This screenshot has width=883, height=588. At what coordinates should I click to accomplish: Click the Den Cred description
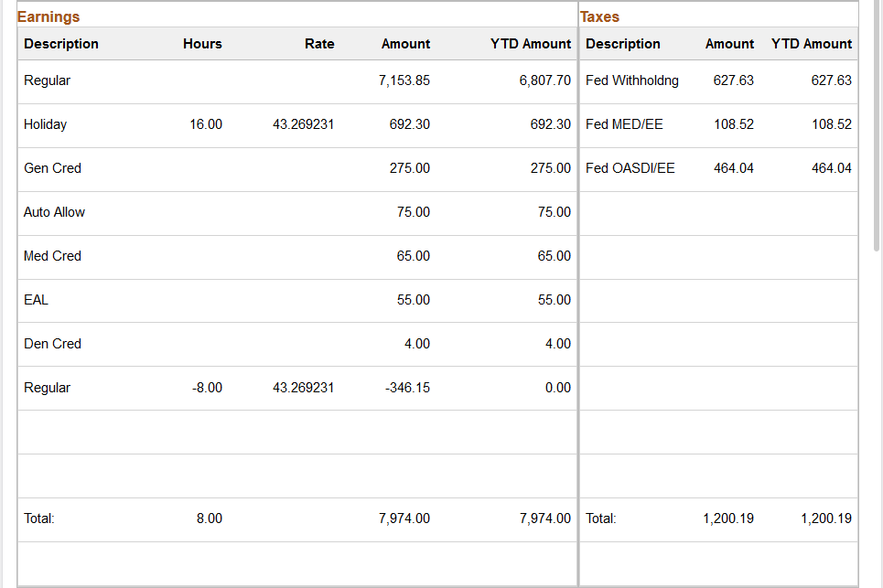[52, 344]
